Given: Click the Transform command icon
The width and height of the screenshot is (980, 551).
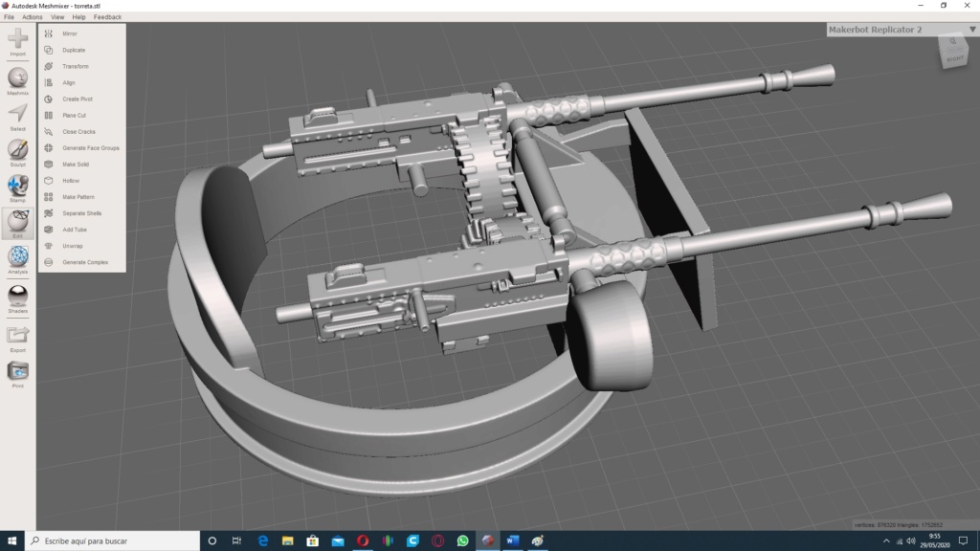Looking at the screenshot, I should tap(49, 66).
